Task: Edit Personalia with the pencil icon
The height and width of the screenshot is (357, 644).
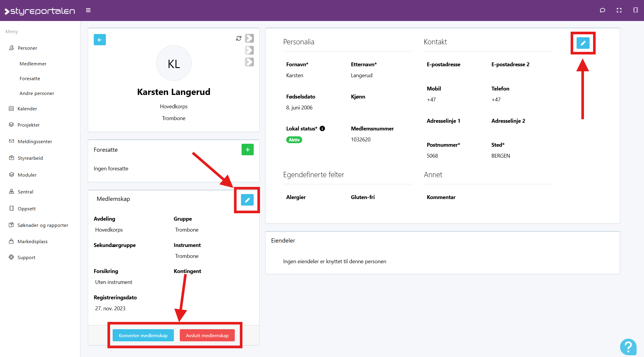Action: 583,43
